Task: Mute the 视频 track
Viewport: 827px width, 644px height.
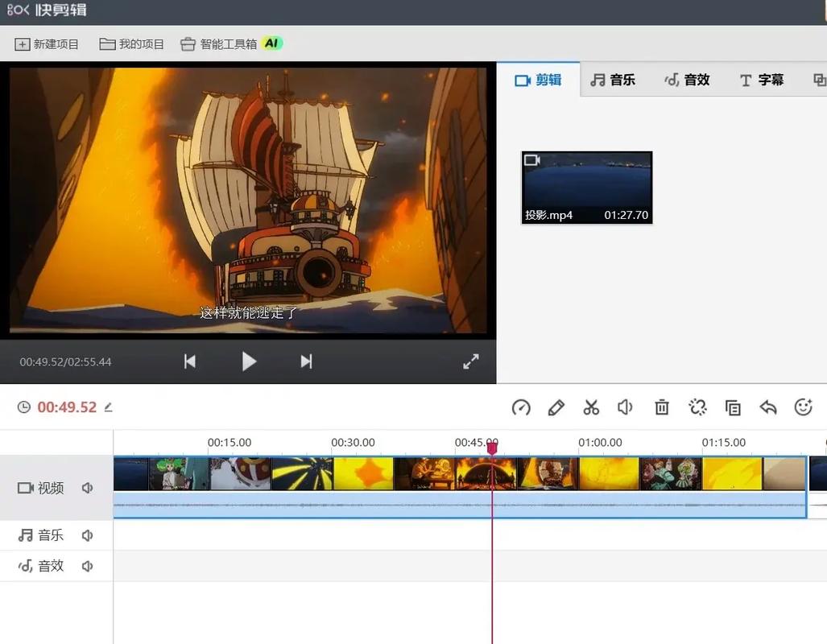Action: pos(88,488)
